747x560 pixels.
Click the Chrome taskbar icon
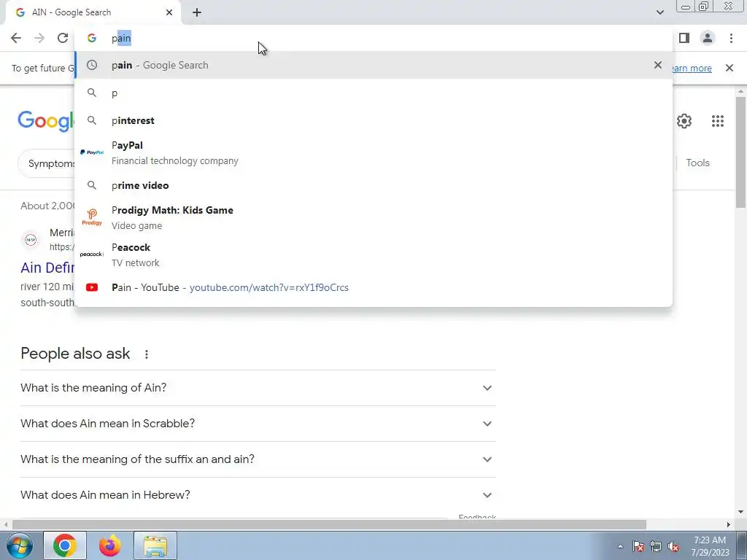[65, 545]
